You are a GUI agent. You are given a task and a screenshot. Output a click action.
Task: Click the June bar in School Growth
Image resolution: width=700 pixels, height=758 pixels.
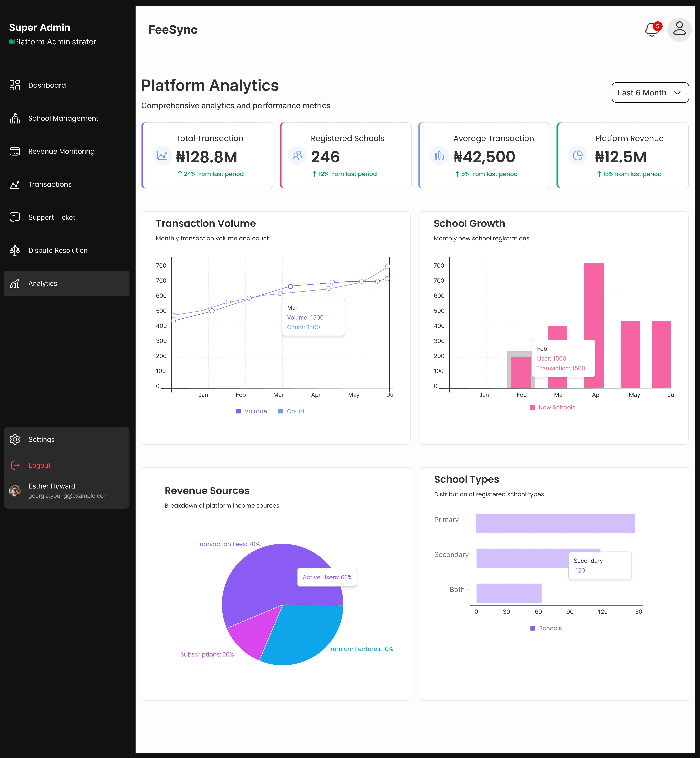661,354
